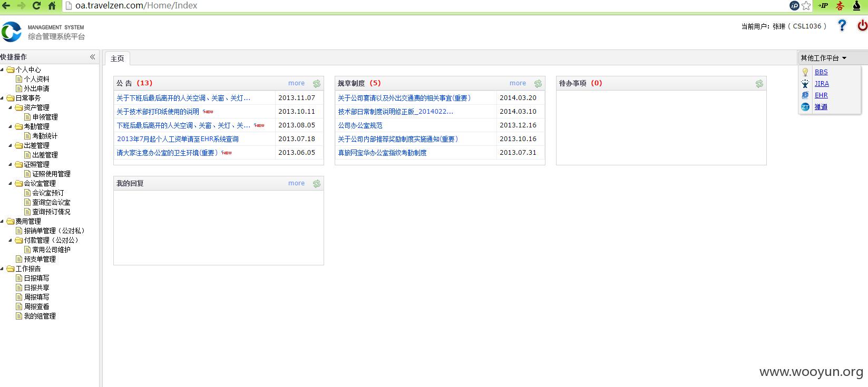The image size is (868, 387).
Task: Click the 费用管理 folder icon
Action: coord(11,221)
